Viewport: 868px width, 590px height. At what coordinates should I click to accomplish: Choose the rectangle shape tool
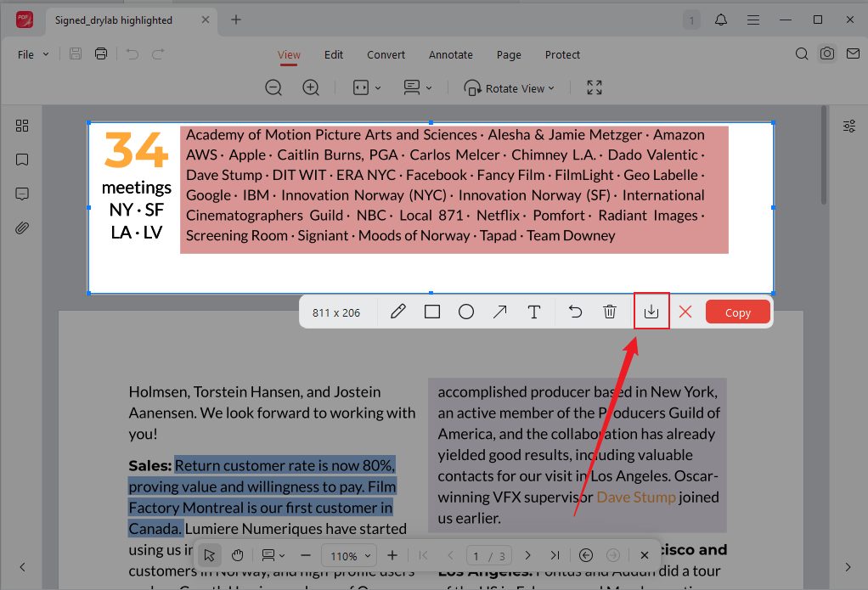tap(432, 312)
